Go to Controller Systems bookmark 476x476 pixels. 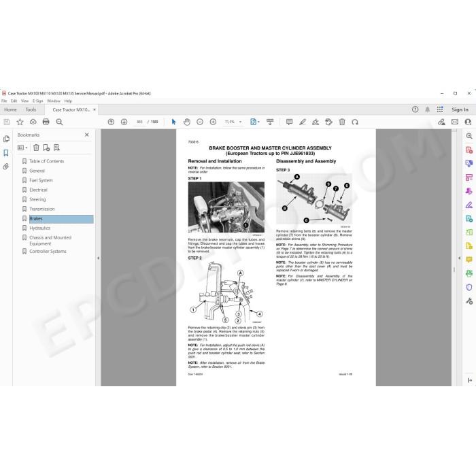(48, 252)
